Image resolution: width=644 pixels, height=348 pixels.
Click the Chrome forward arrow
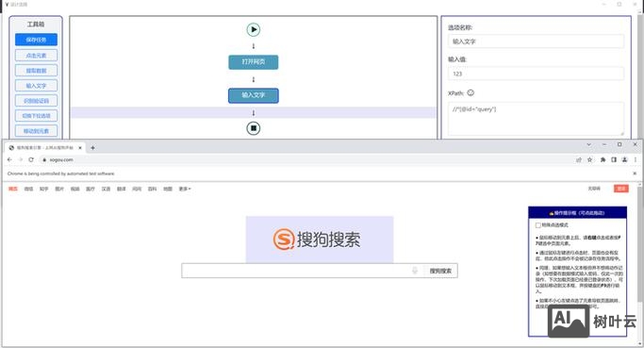coord(21,159)
